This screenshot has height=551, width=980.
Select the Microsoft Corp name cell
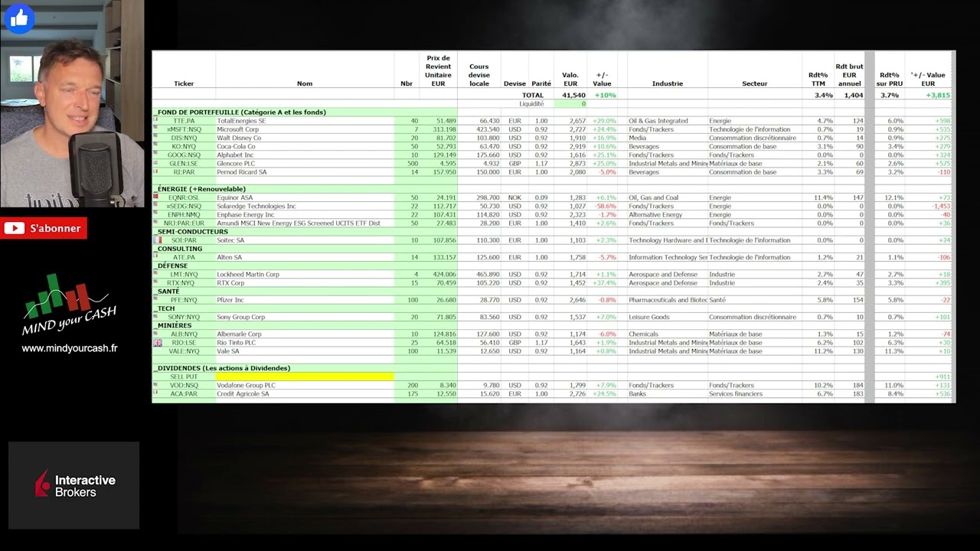pyautogui.click(x=305, y=129)
